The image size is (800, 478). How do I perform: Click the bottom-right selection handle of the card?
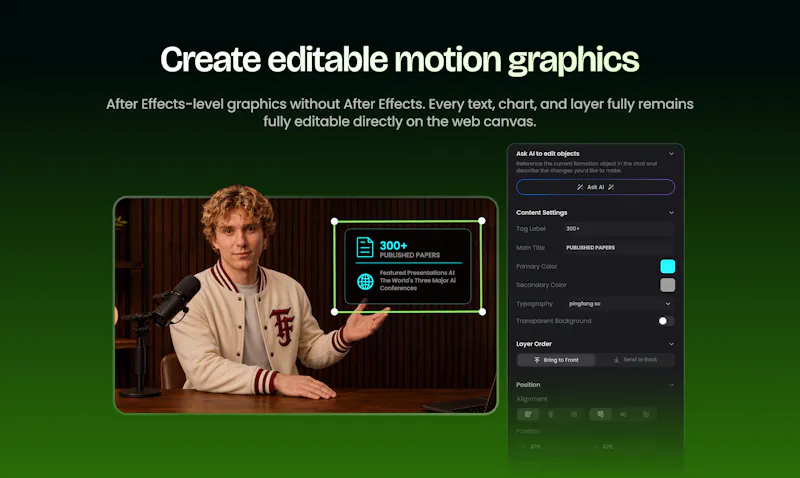point(482,312)
